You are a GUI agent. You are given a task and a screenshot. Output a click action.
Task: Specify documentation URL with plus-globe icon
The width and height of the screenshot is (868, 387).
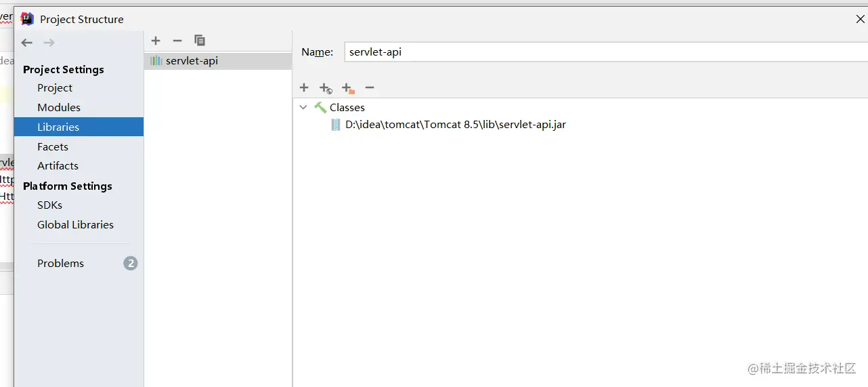pos(326,88)
